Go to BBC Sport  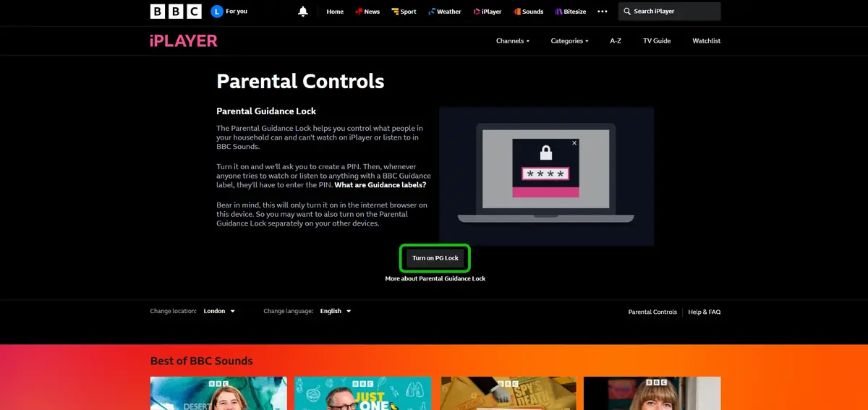tap(404, 12)
